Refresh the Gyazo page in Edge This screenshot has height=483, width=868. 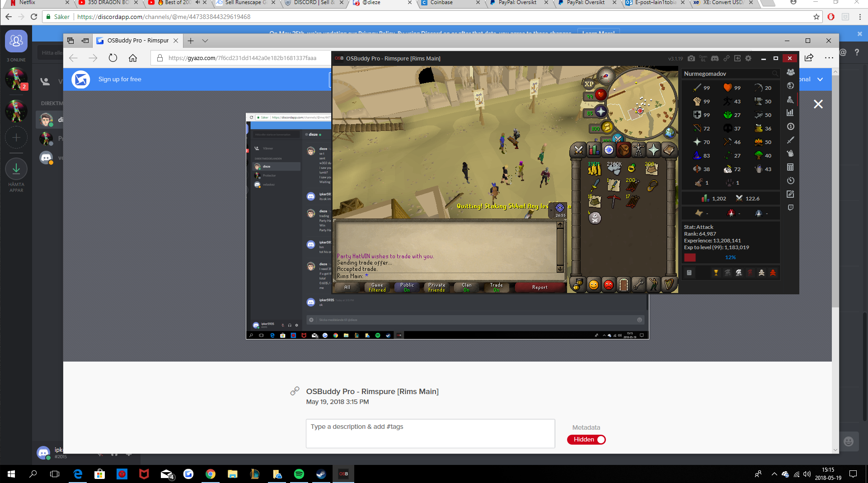click(113, 58)
